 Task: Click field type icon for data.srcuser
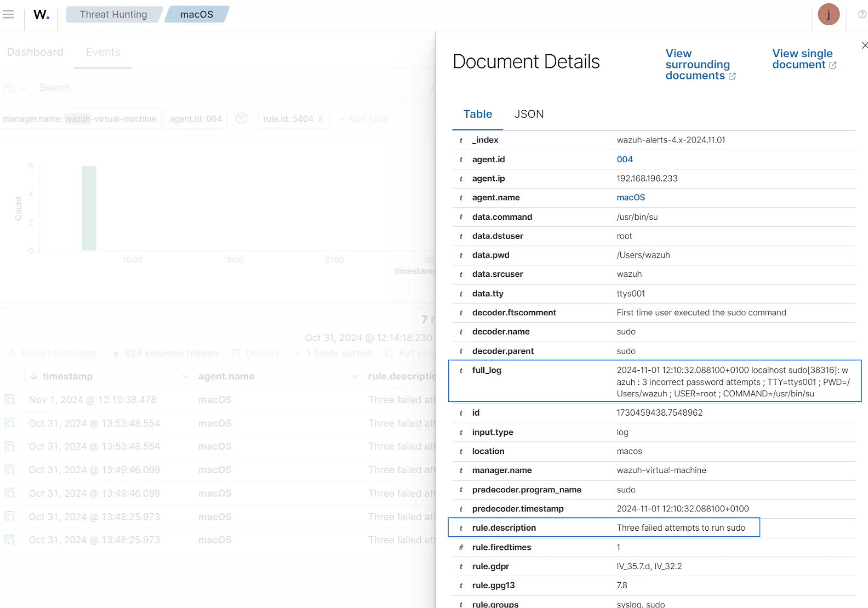point(461,275)
